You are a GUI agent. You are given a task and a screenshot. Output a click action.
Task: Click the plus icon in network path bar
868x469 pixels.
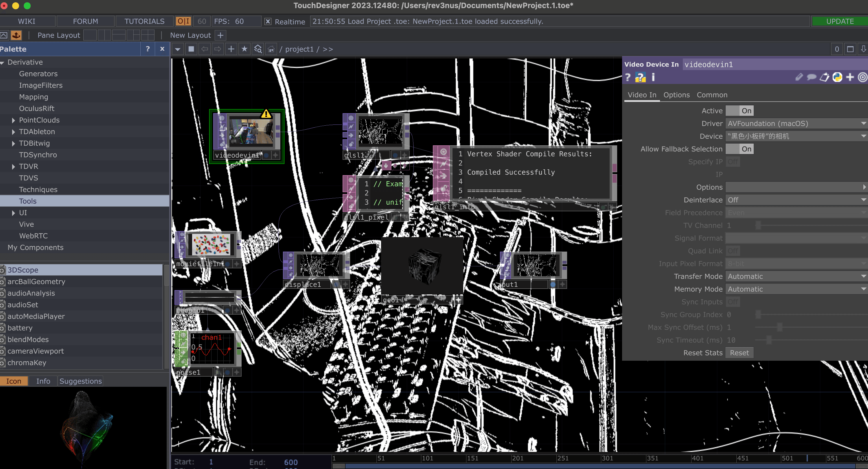click(x=231, y=49)
